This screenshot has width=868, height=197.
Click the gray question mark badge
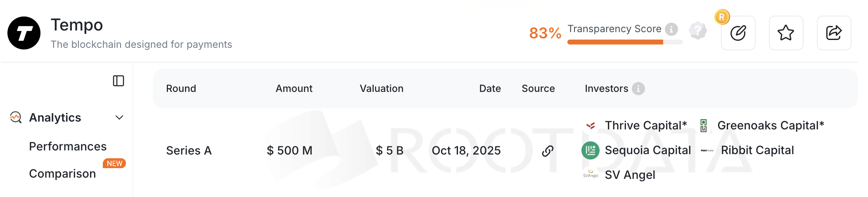(698, 30)
